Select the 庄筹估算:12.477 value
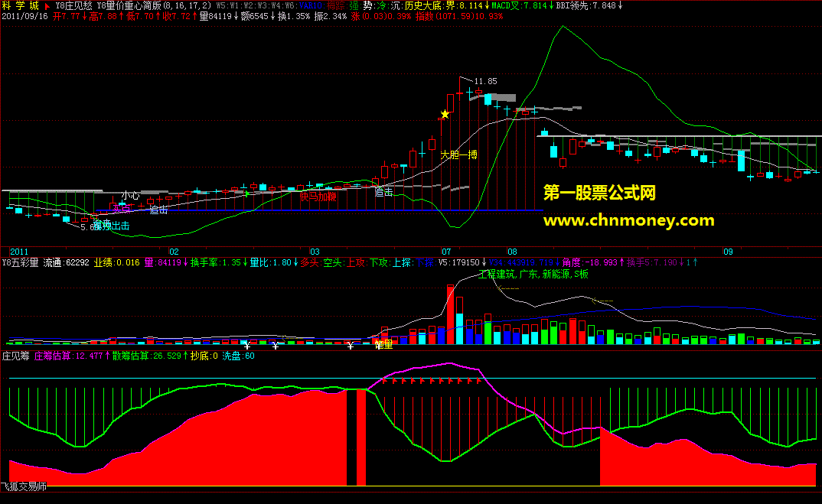Screen dimensions: 822x504 (69, 356)
